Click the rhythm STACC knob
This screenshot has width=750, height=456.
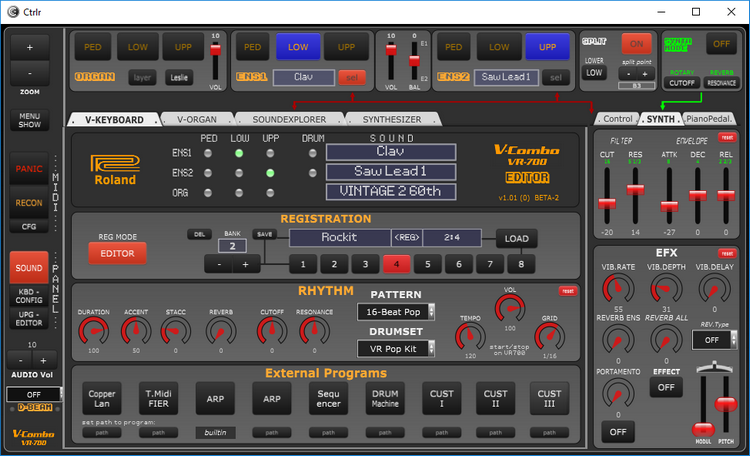176,332
